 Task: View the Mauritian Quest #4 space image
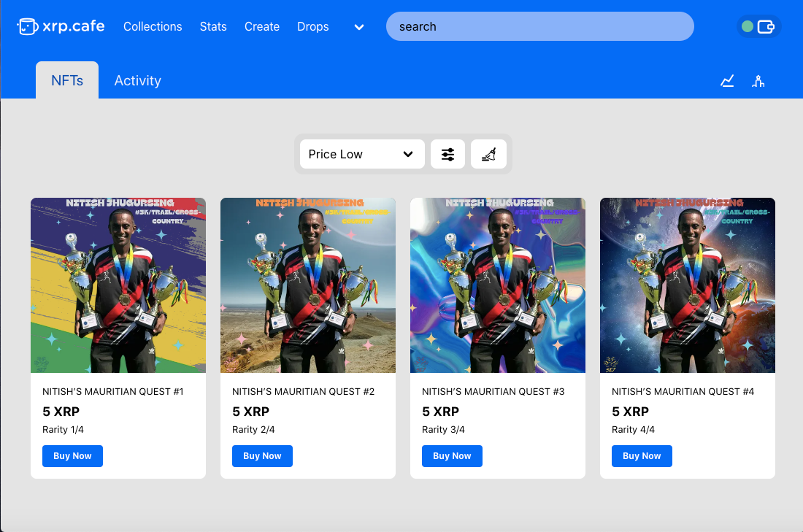tap(688, 285)
